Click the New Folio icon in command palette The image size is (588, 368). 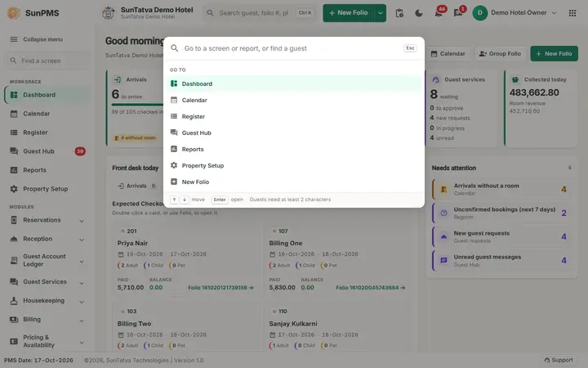[174, 182]
